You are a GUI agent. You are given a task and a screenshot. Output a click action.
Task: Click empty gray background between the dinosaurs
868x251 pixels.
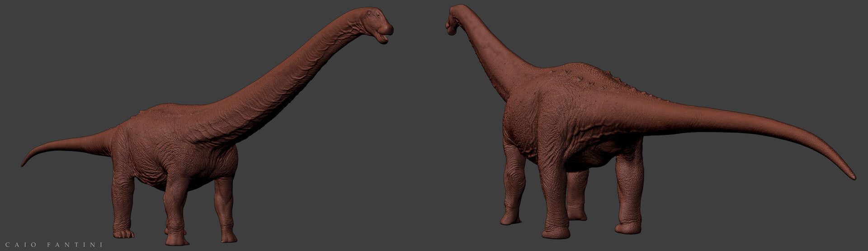[420, 136]
